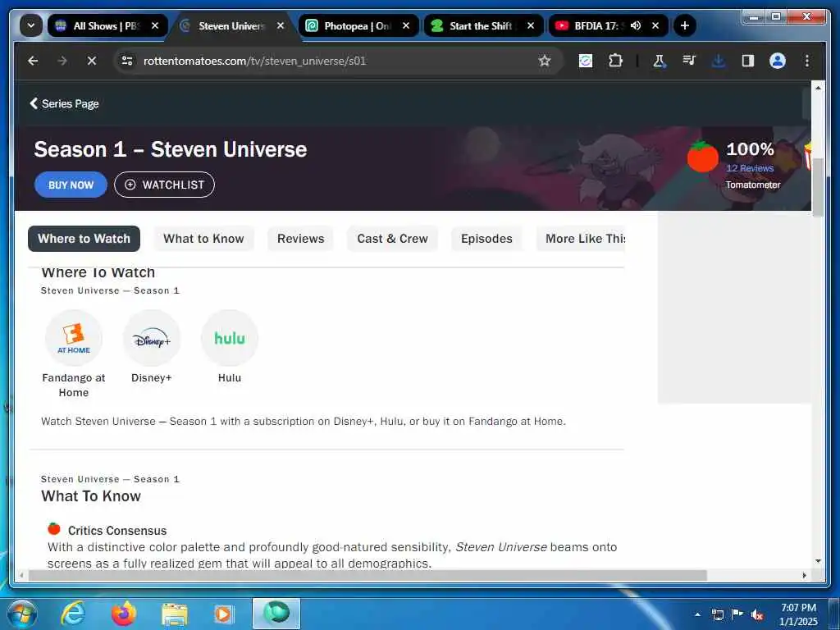Close the Start the Shift tab
840x630 pixels.
[531, 25]
